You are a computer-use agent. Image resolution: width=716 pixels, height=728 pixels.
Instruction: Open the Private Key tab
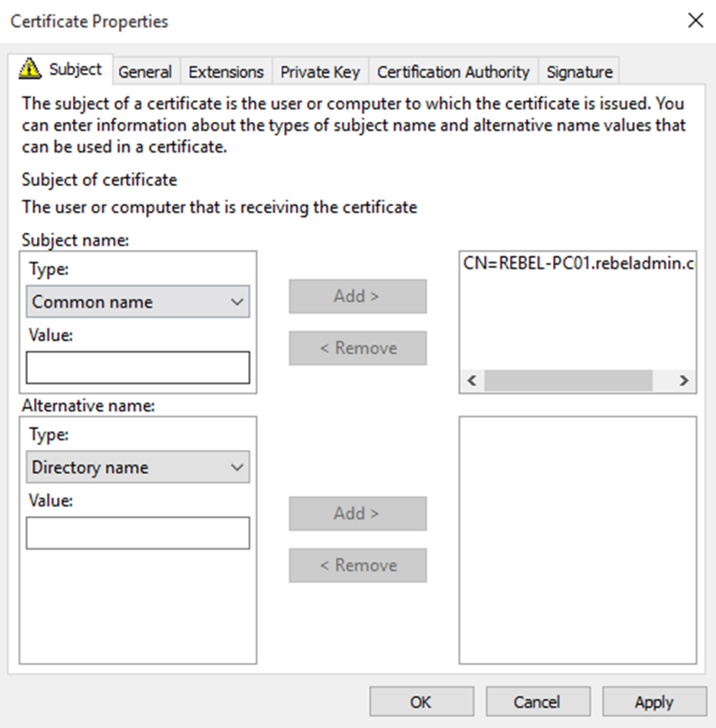(320, 72)
